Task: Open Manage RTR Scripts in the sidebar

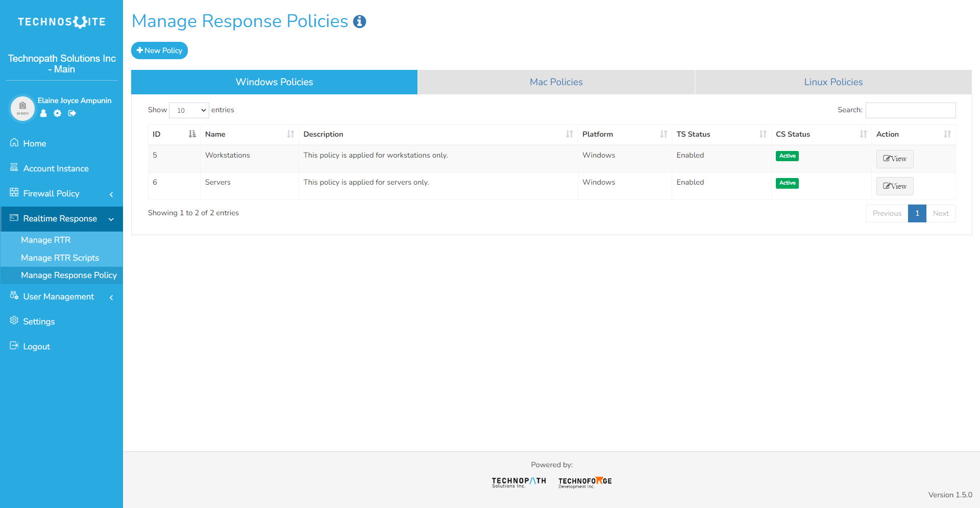Action: (x=60, y=258)
